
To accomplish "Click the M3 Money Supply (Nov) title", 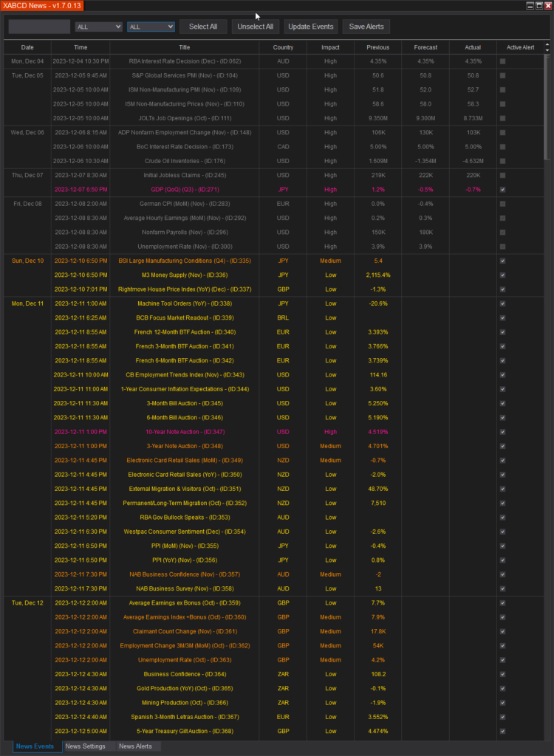I will [185, 275].
